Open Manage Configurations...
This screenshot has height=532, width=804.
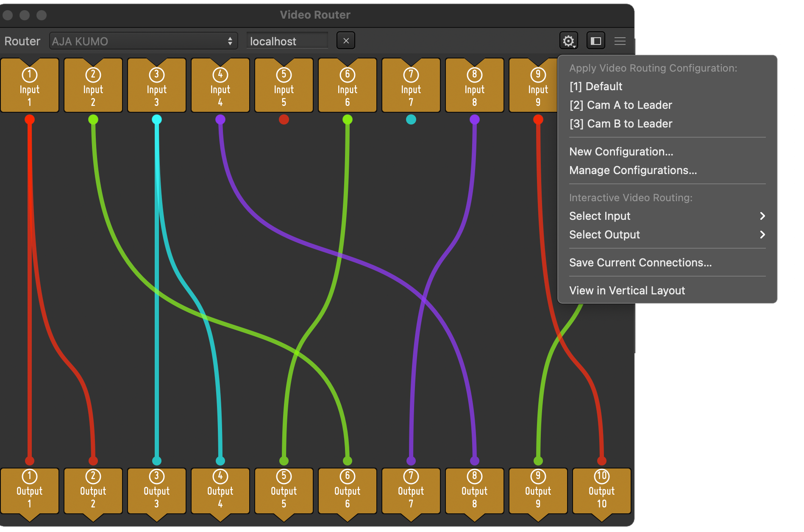tap(633, 170)
